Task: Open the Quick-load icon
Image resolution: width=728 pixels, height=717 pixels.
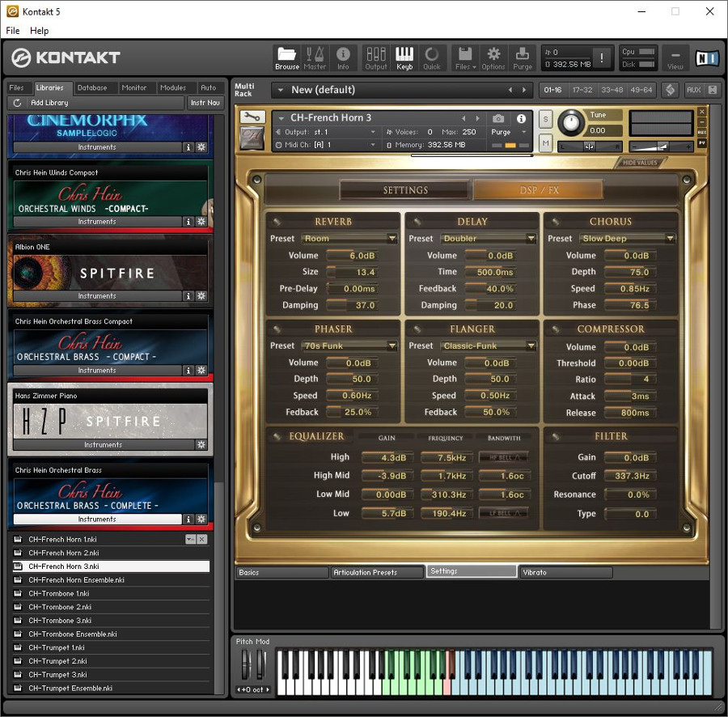Action: click(x=432, y=58)
